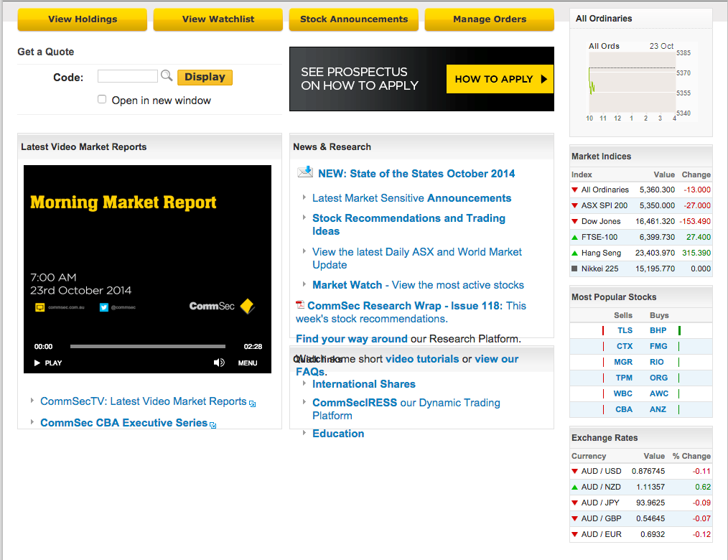Open the video MENU control
The width and height of the screenshot is (728, 560).
248,363
